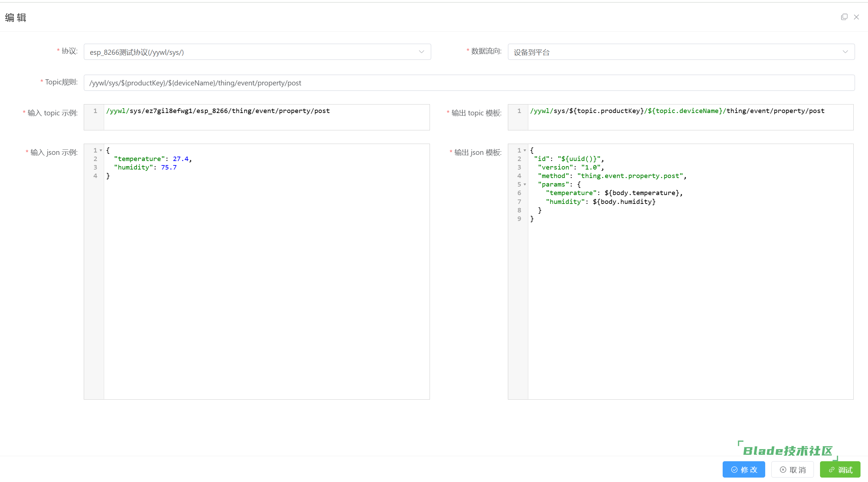Click the 协议 label
The height and width of the screenshot is (482, 868).
[70, 51]
